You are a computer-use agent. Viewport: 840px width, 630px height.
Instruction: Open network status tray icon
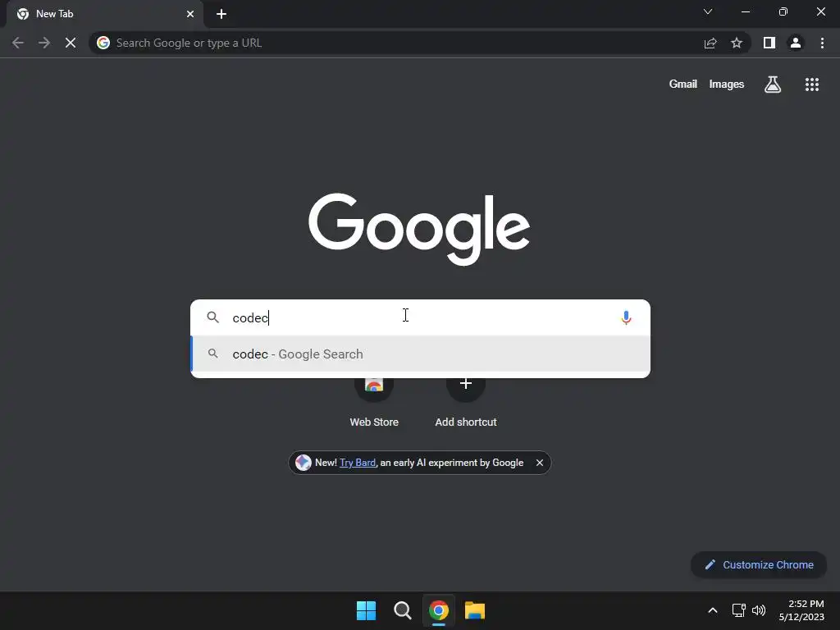tap(739, 610)
